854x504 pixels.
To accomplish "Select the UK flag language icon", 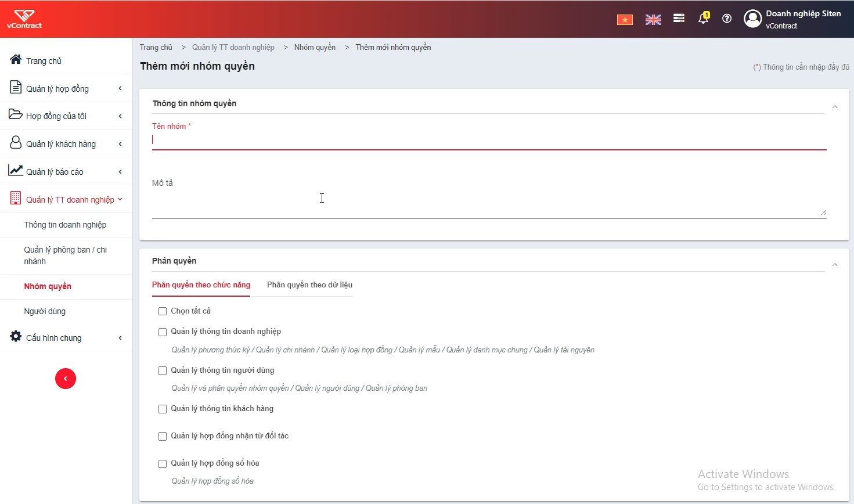I will pos(653,20).
